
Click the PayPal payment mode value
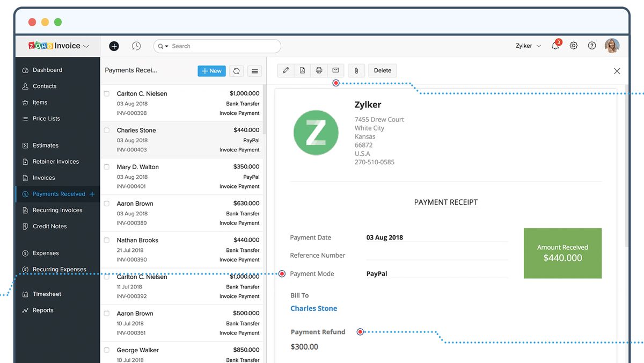pos(377,274)
